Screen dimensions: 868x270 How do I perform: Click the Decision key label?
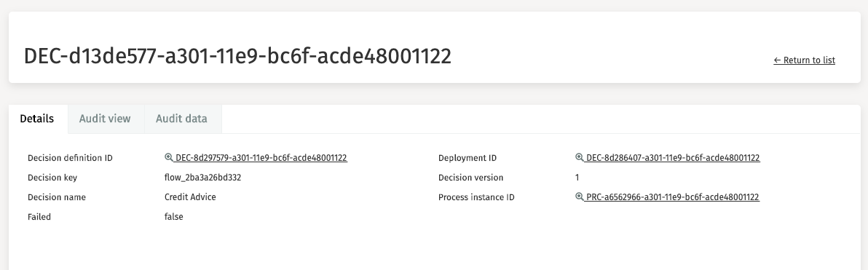coord(52,178)
